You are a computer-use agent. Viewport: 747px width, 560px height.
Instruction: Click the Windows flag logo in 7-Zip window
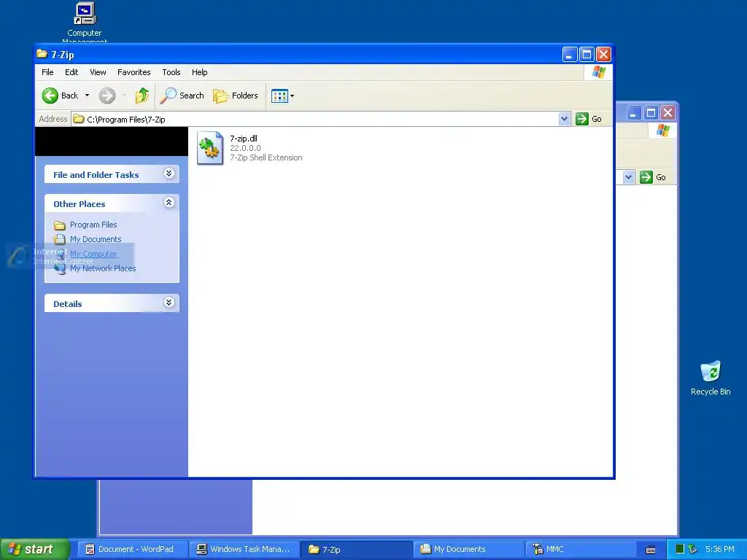[x=599, y=72]
